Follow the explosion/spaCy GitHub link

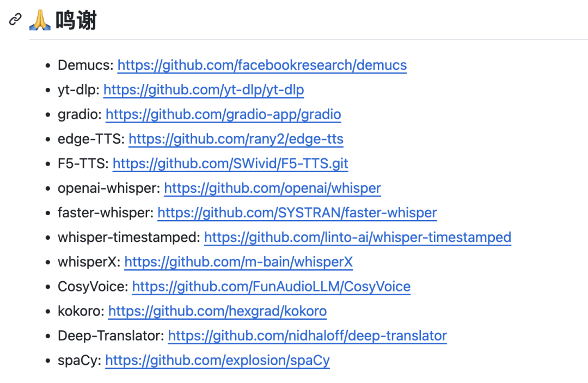coord(217,360)
